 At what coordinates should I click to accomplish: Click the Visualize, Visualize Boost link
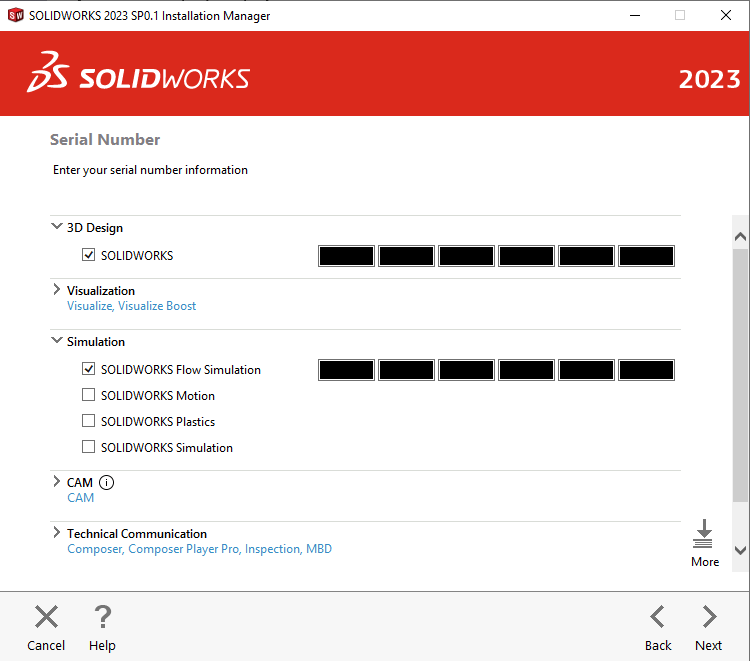(131, 306)
